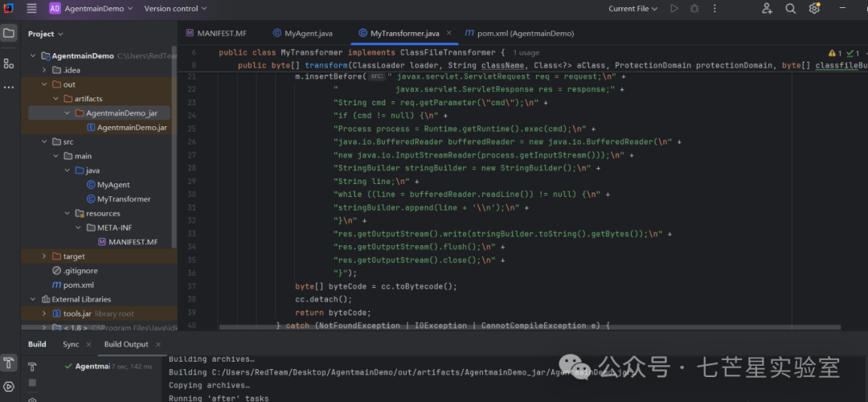Click 'return byteCode;' code line
The width and height of the screenshot is (868, 402).
coord(334,312)
